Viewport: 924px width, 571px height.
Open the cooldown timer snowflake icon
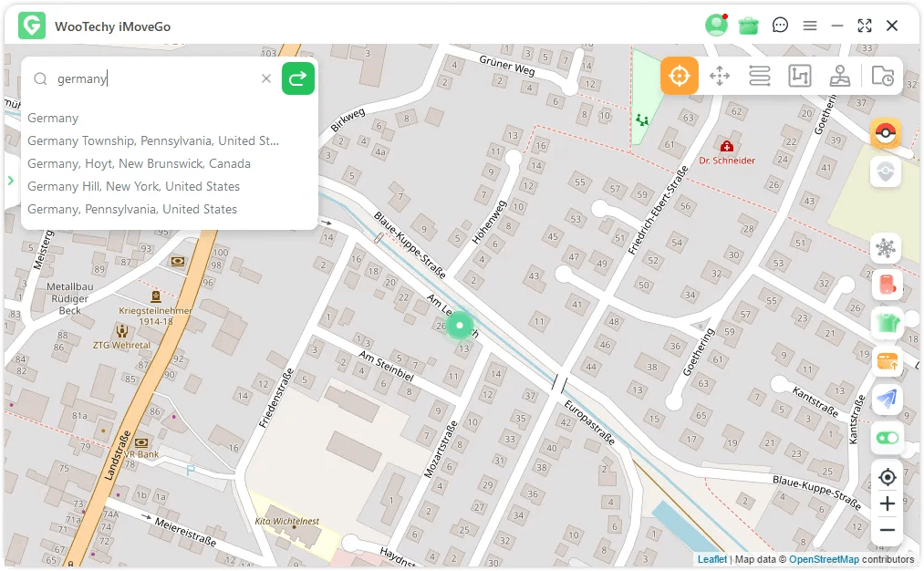tap(886, 247)
